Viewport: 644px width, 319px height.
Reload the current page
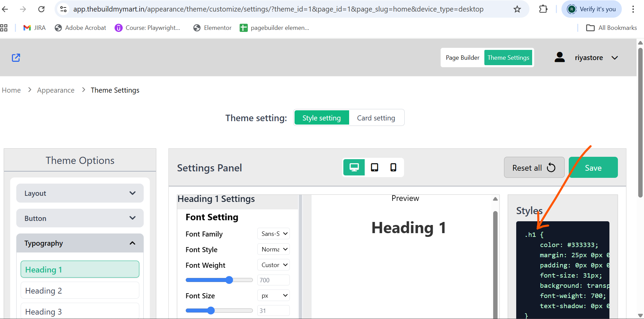click(x=41, y=9)
